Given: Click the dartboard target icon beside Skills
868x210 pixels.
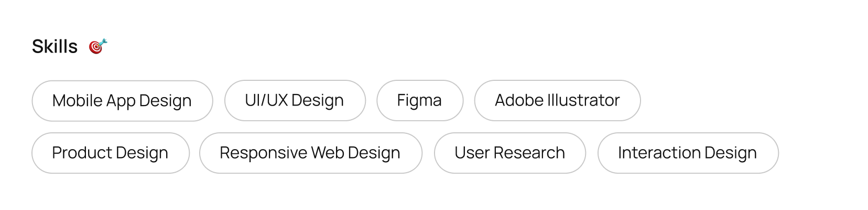Looking at the screenshot, I should [x=97, y=47].
